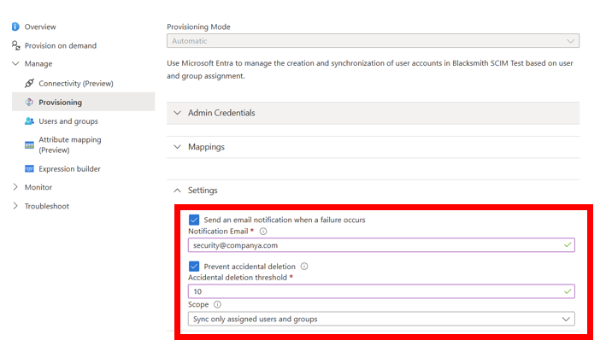Click the Expression builder icon
This screenshot has width=606, height=364.
(x=29, y=169)
